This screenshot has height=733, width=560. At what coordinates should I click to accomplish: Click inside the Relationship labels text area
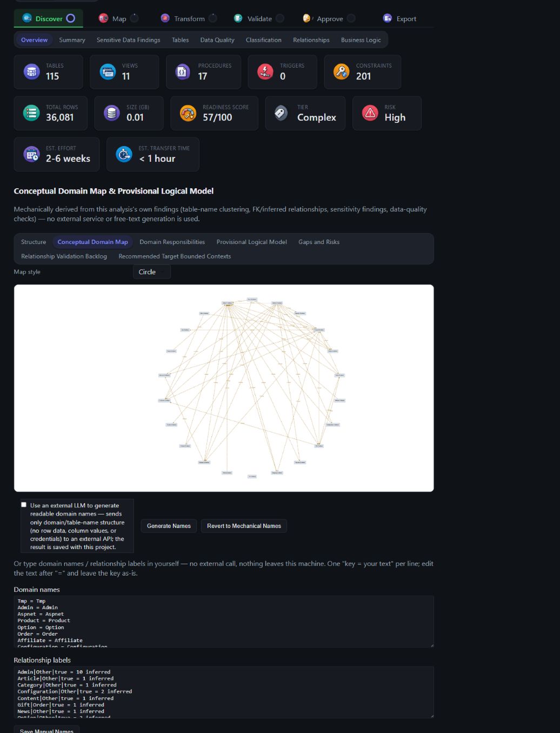tap(224, 692)
